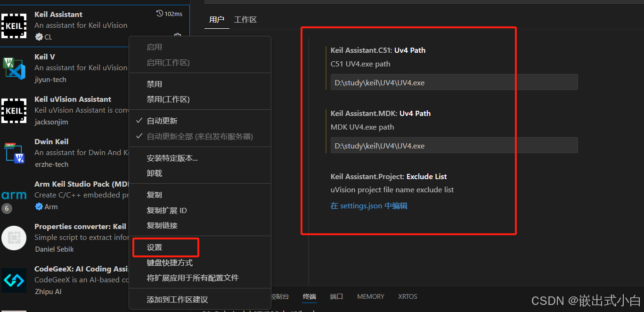Click uVision project file name exclude list text
This screenshot has height=312, width=644.
coord(392,190)
